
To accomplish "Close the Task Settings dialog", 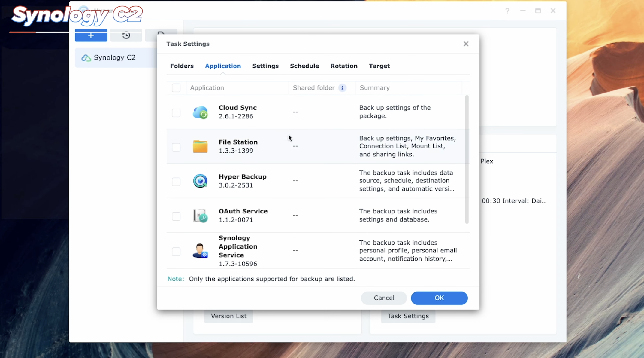I will [x=466, y=44].
